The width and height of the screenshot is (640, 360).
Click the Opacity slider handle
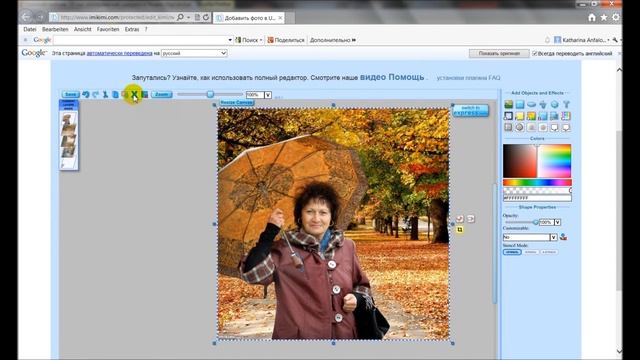coord(536,222)
